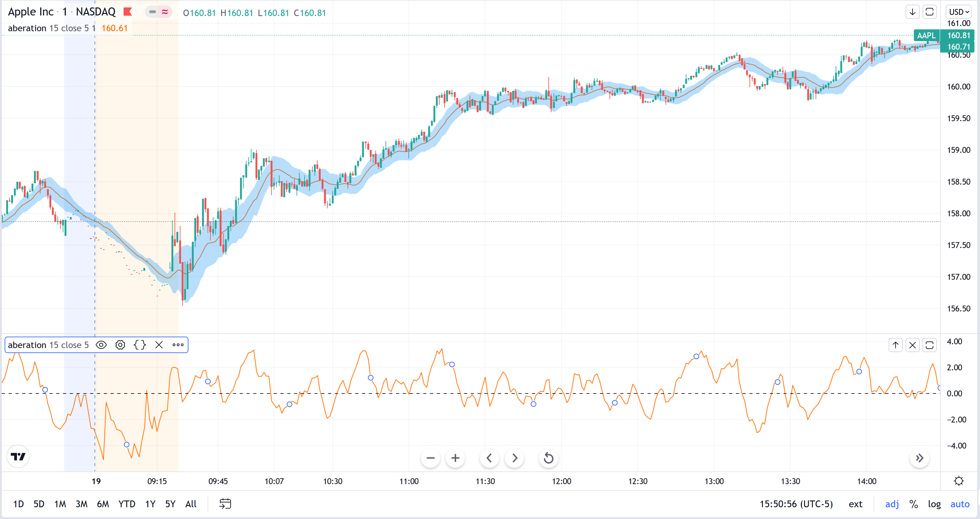
Task: Open more options for aberation indicator
Action: (x=178, y=345)
